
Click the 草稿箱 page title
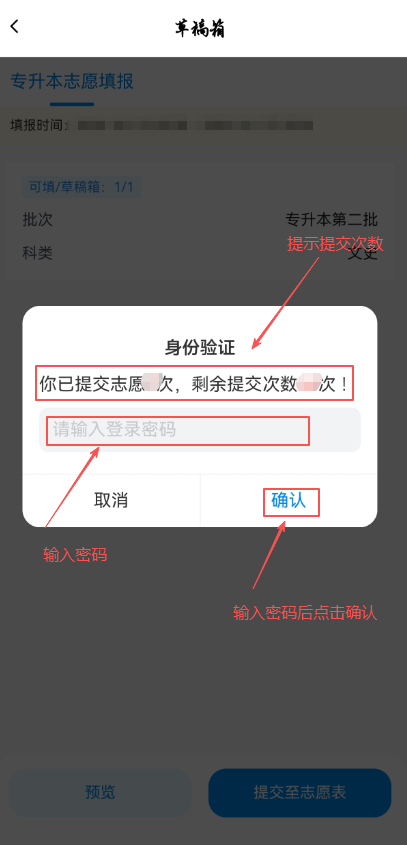[x=200, y=29]
